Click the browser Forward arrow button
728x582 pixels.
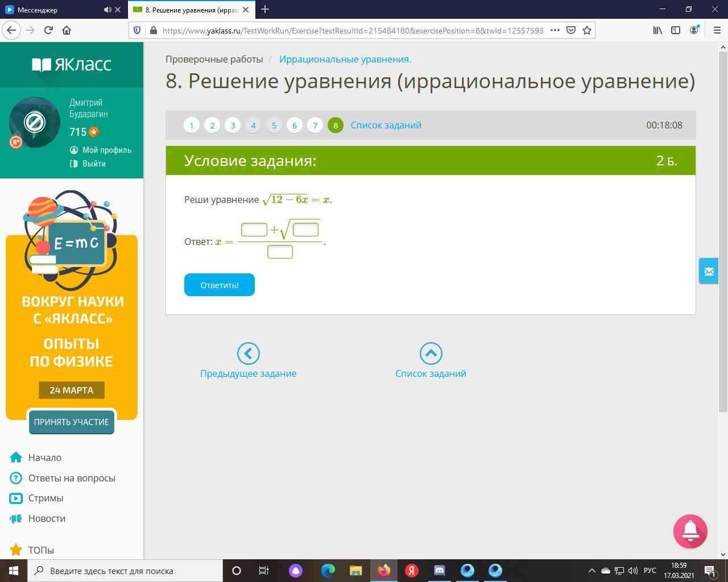click(30, 30)
